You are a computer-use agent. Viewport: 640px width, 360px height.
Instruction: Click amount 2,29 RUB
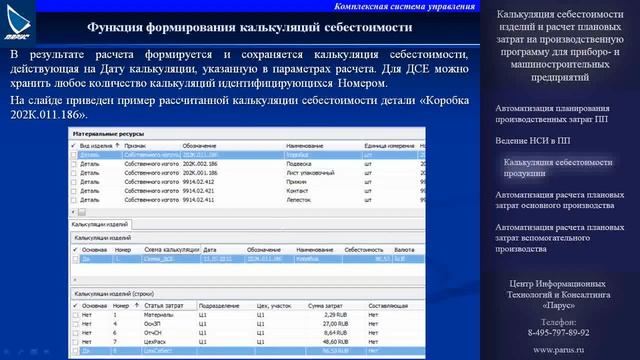tap(336, 315)
